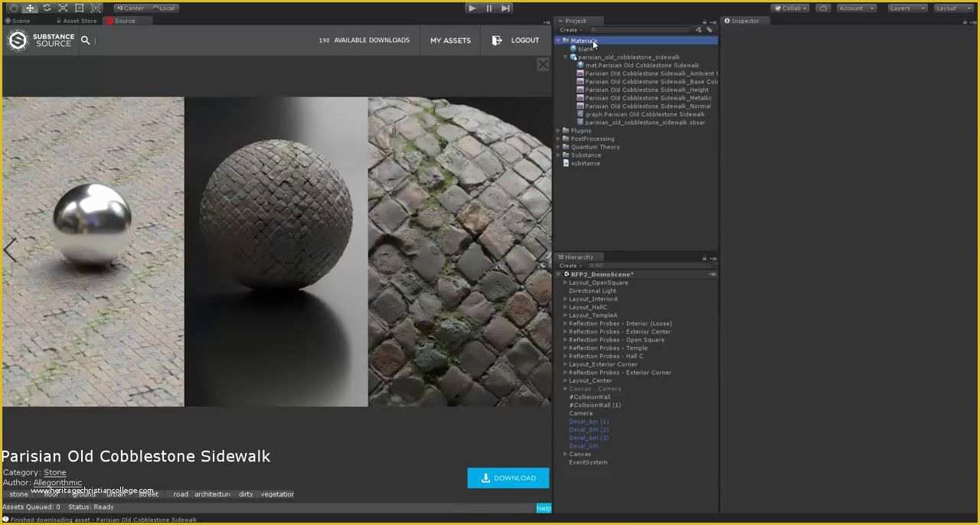Advance one frame with the Step button

[x=505, y=8]
